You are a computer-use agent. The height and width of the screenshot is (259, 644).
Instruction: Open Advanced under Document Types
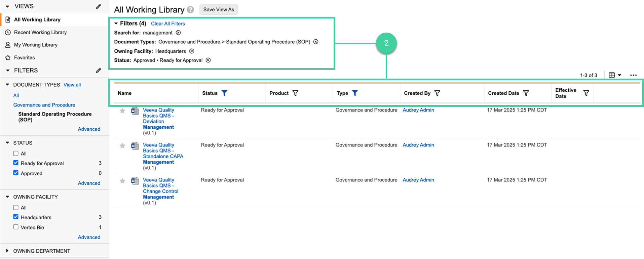pyautogui.click(x=89, y=129)
